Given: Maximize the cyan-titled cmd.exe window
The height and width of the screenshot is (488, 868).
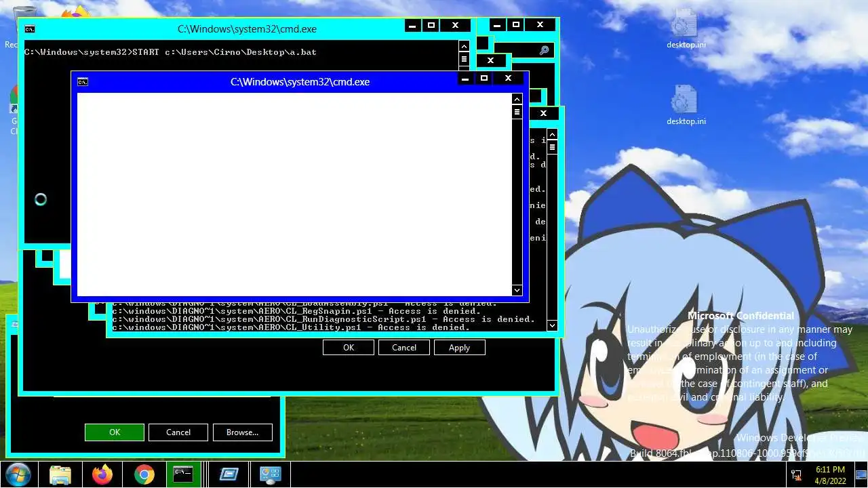Looking at the screenshot, I should pos(431,26).
